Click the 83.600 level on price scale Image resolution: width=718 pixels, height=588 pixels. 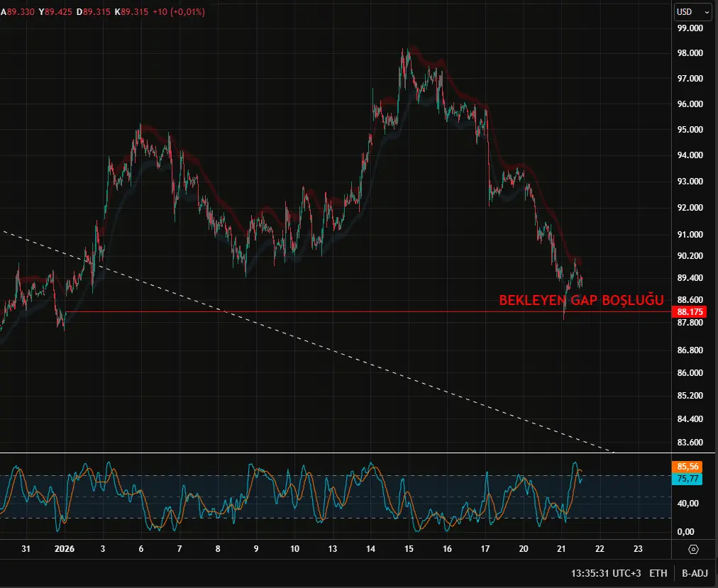[x=690, y=443]
